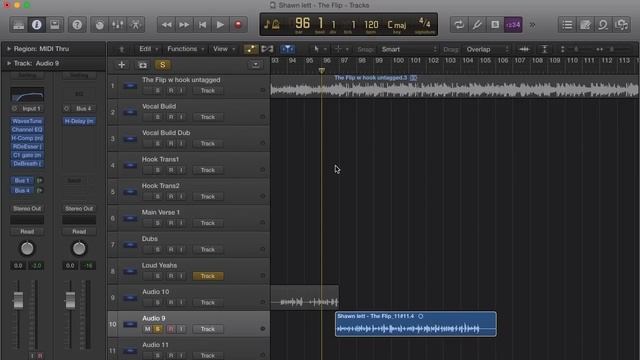Open the Loud Yeahs yellow Track automation menu
Screen dimensions: 640x360
coord(208,276)
